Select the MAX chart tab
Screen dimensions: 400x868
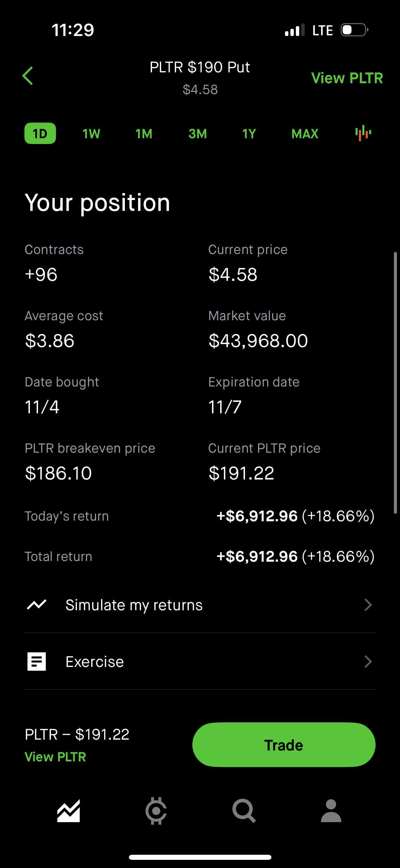pos(305,133)
